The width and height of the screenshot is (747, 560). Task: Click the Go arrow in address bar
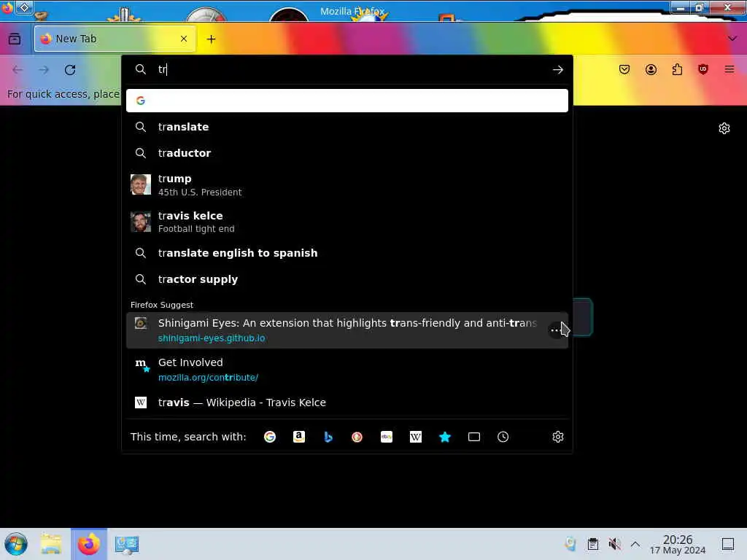[558, 69]
